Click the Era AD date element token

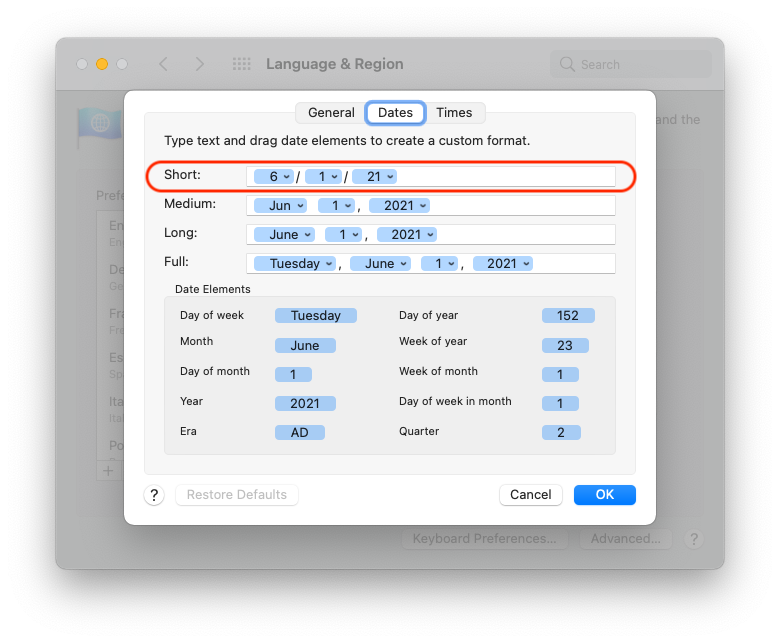[x=300, y=433]
